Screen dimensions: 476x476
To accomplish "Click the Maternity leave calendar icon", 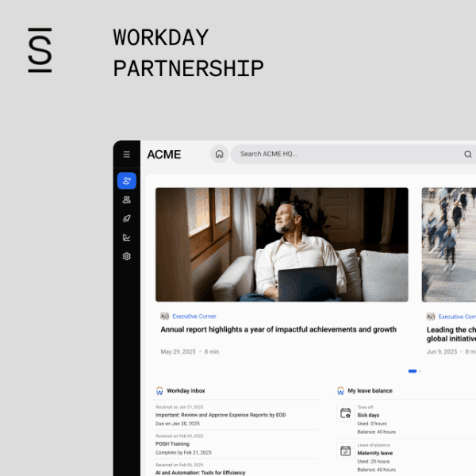I will (345, 451).
